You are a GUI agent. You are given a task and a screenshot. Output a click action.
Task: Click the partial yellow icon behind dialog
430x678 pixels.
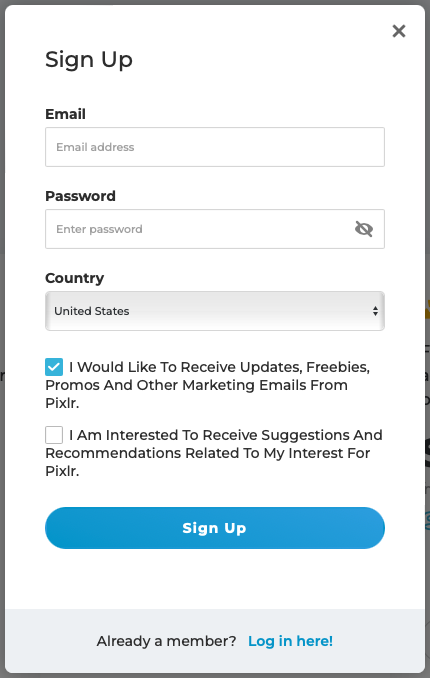coord(427,309)
